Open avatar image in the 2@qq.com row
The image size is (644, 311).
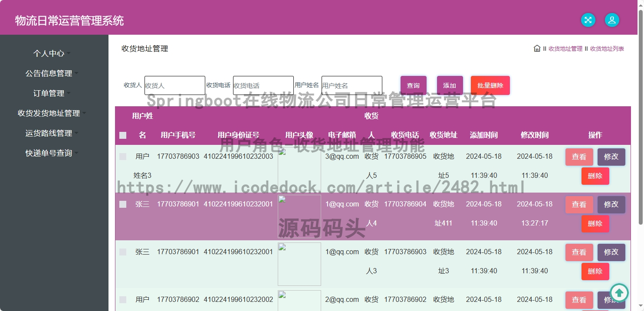click(299, 301)
